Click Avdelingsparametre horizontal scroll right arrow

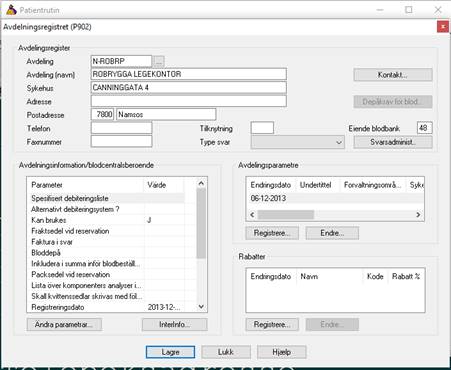[x=418, y=215]
